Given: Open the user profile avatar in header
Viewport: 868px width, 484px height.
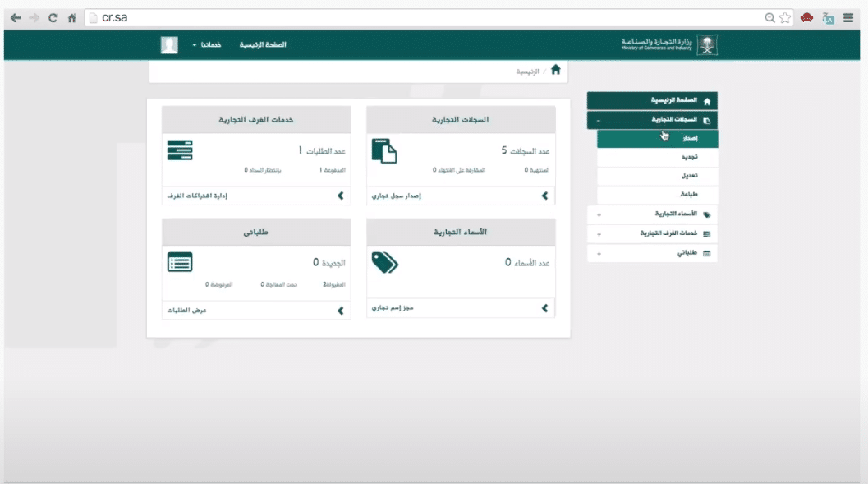Looking at the screenshot, I should pyautogui.click(x=169, y=45).
